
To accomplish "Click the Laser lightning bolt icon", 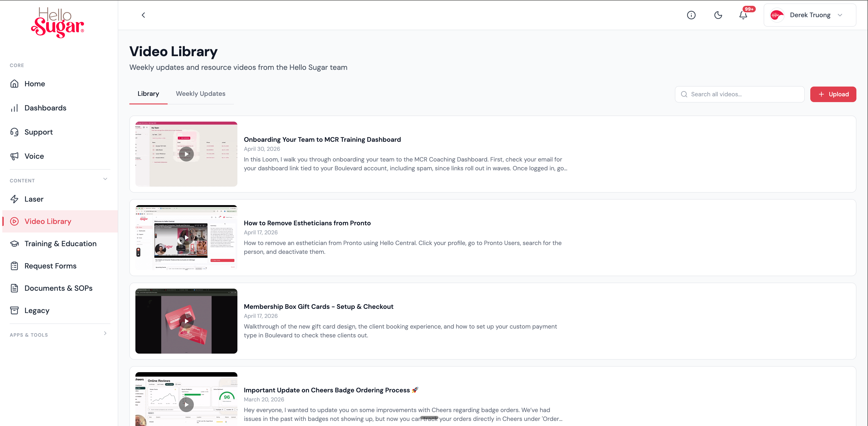I will (14, 199).
